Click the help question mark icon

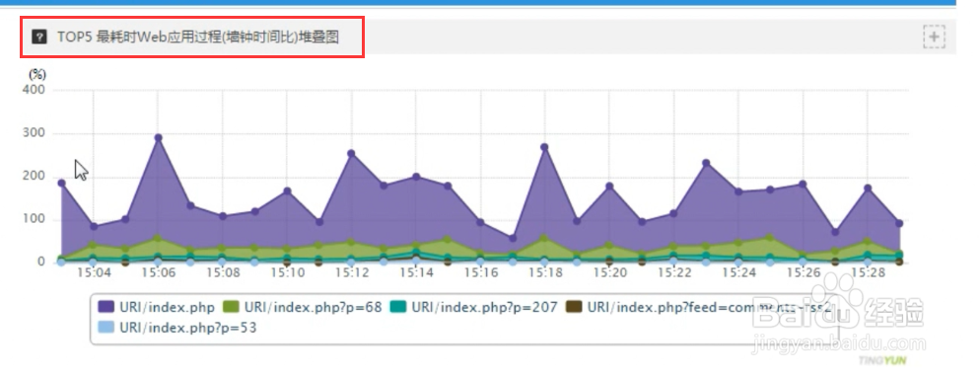(40, 37)
